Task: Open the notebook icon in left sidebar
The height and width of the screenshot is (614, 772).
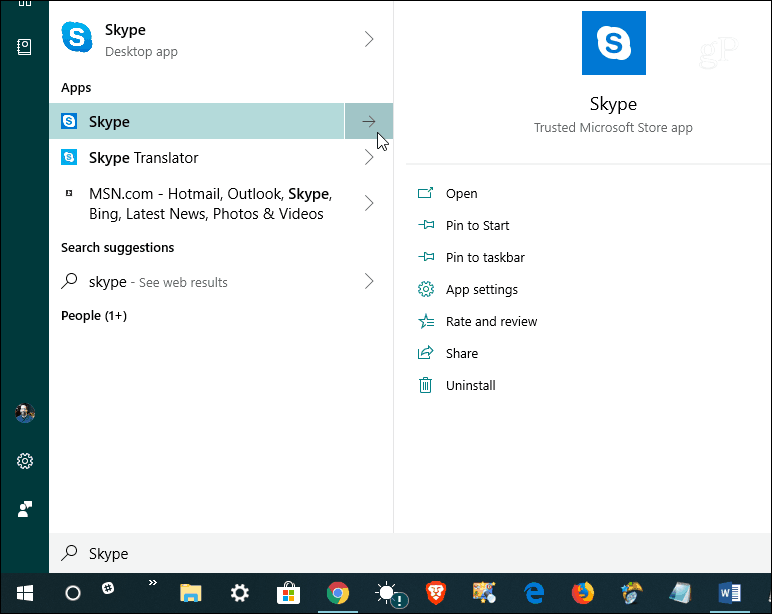Action: 24,47
